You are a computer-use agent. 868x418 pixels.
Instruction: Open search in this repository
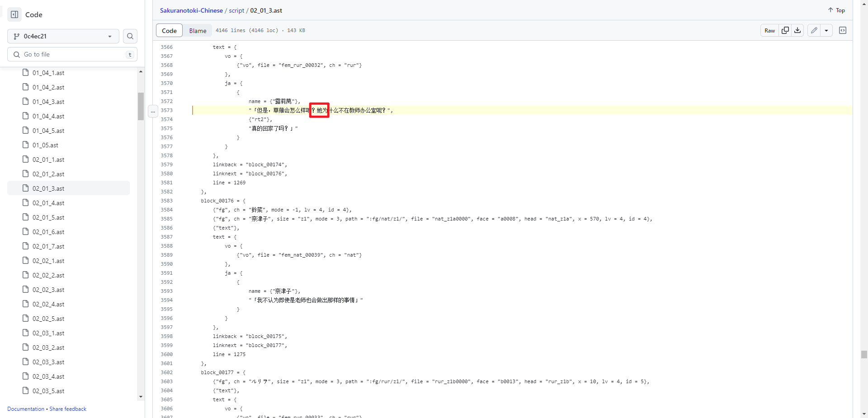coord(130,36)
